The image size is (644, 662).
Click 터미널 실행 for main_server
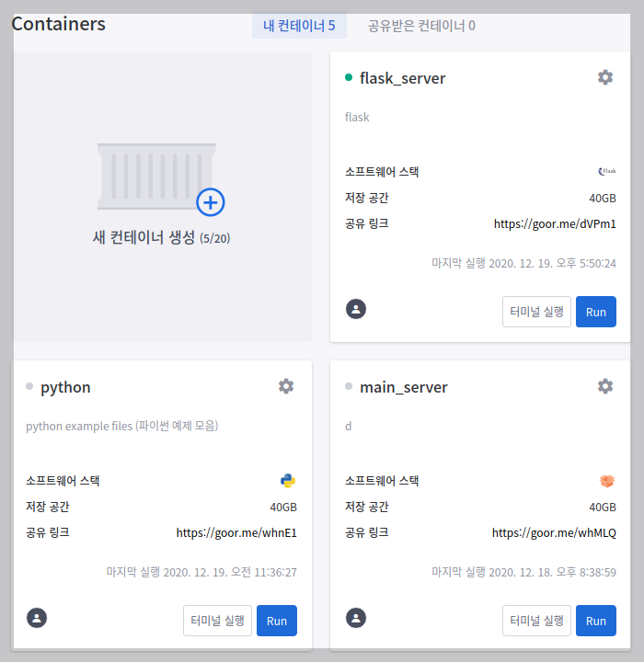pos(536,621)
